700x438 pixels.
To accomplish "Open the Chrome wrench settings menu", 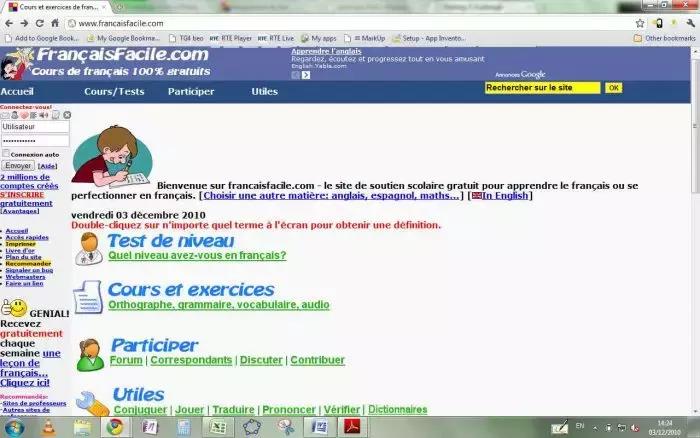I will tap(690, 23).
